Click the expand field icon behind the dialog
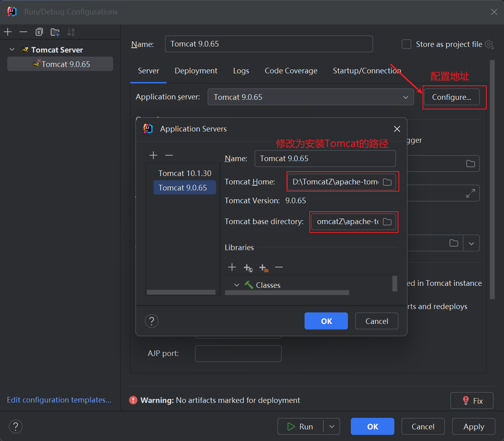Image resolution: width=504 pixels, height=441 pixels. [471, 193]
